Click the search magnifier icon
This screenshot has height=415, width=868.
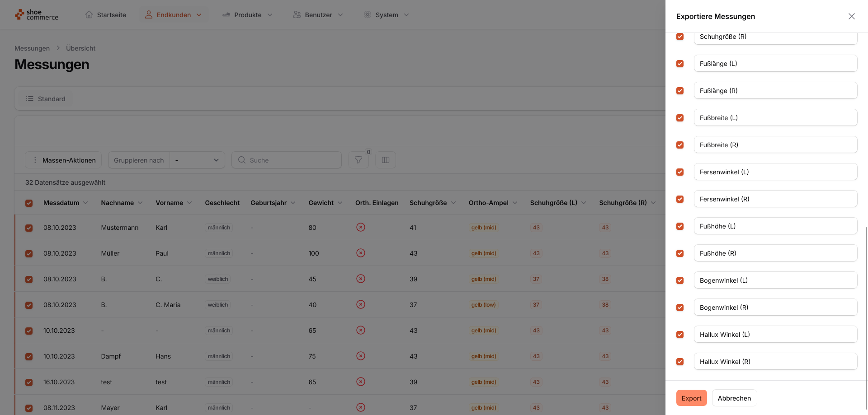[x=242, y=160]
